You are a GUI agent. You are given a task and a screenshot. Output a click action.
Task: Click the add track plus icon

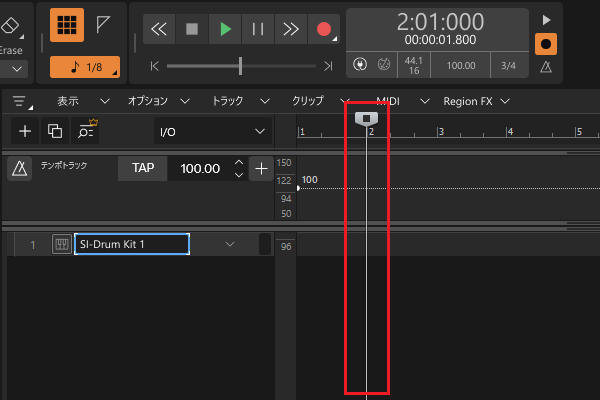click(x=25, y=131)
